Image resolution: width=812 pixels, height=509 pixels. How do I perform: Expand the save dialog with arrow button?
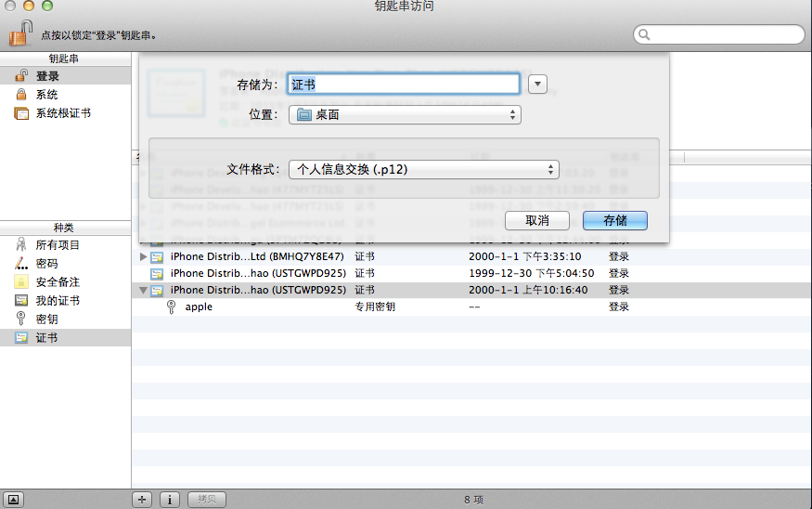537,84
